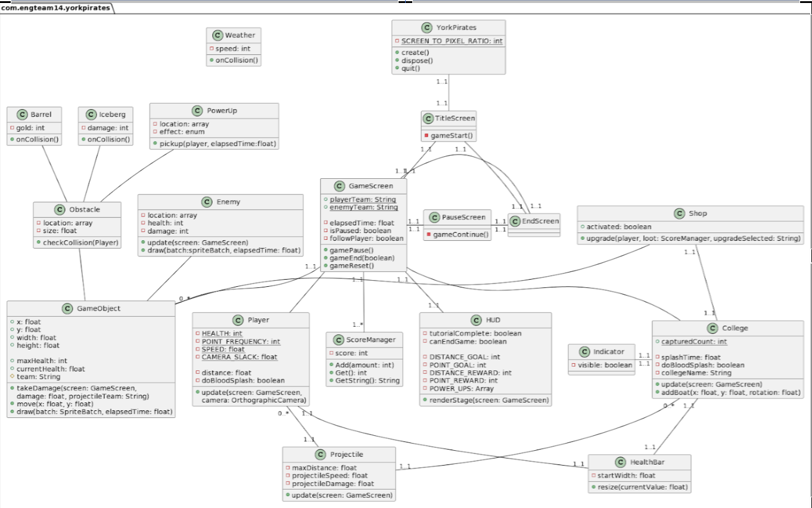Click the Obstacle class icon
The width and height of the screenshot is (812, 508).
[60, 209]
